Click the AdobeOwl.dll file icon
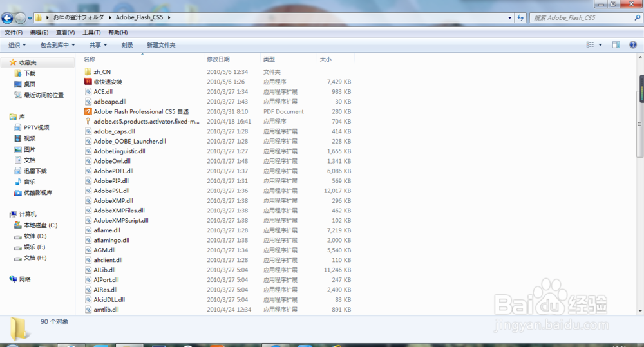 (x=88, y=161)
